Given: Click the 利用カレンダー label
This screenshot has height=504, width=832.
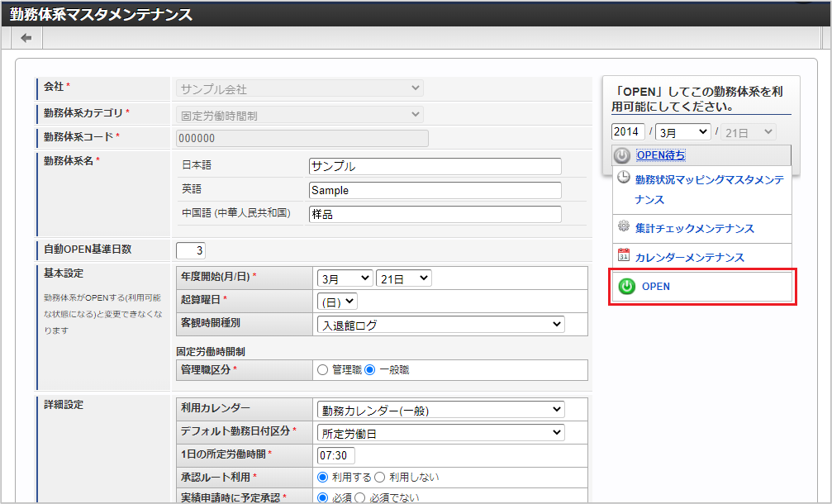Looking at the screenshot, I should 216,407.
